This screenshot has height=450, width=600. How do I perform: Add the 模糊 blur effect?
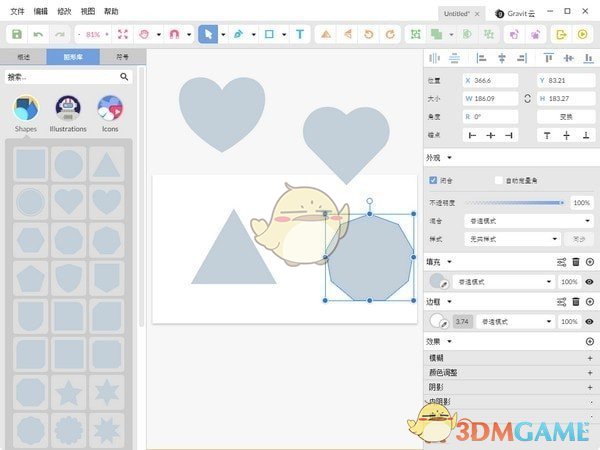tap(590, 358)
